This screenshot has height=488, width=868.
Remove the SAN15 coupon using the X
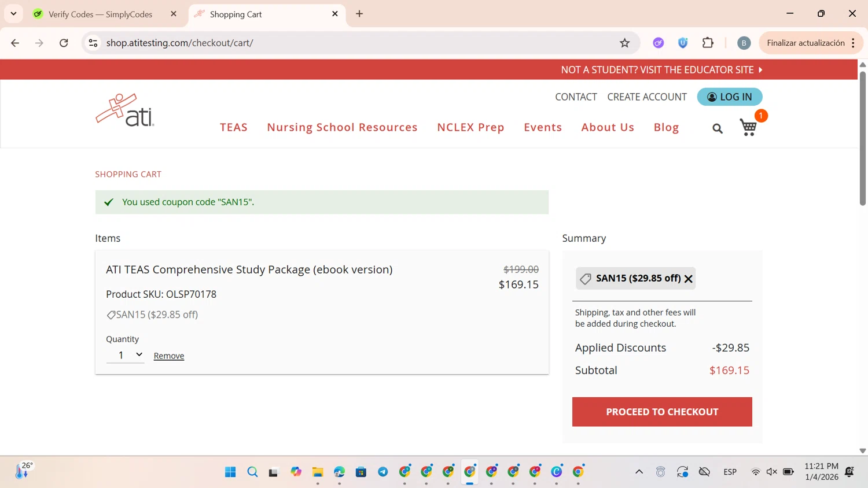pos(689,279)
